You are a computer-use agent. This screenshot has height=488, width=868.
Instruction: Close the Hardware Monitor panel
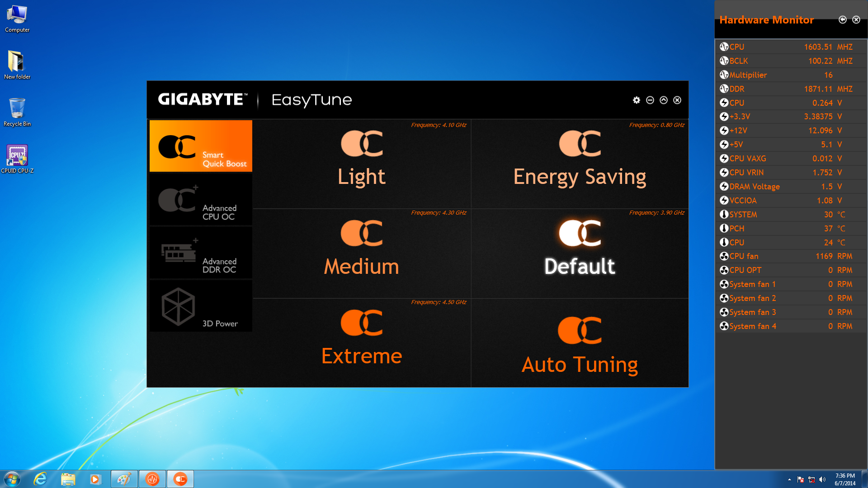[856, 19]
